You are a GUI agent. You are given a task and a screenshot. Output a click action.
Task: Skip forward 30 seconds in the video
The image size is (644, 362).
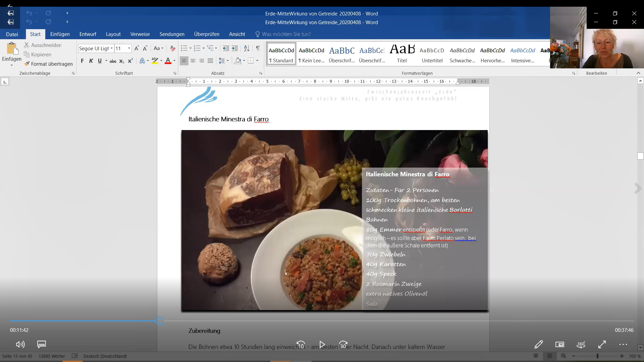tap(343, 345)
